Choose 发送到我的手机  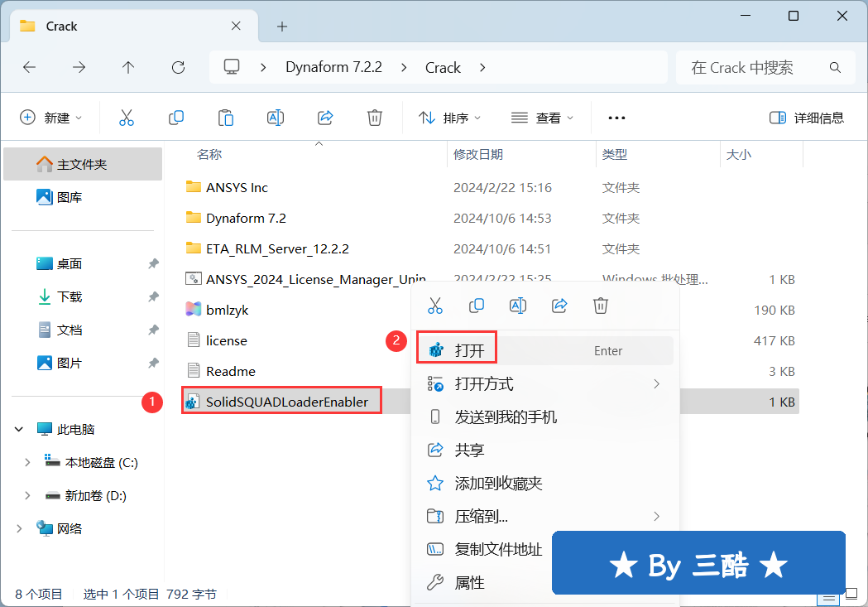point(545,417)
